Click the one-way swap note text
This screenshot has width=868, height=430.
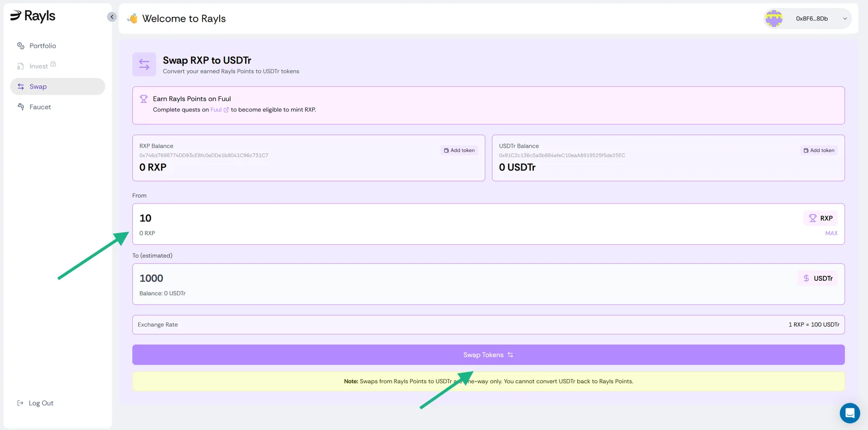[488, 381]
